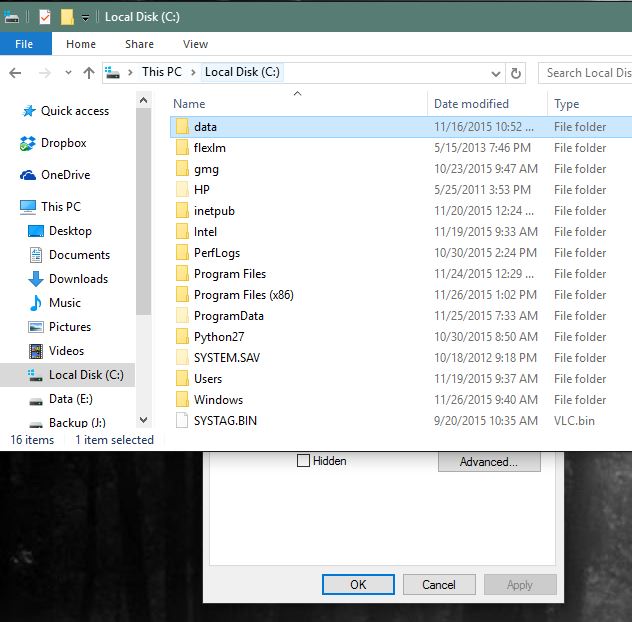This screenshot has width=632, height=622.
Task: Open the address bar history dropdown
Action: tap(496, 73)
